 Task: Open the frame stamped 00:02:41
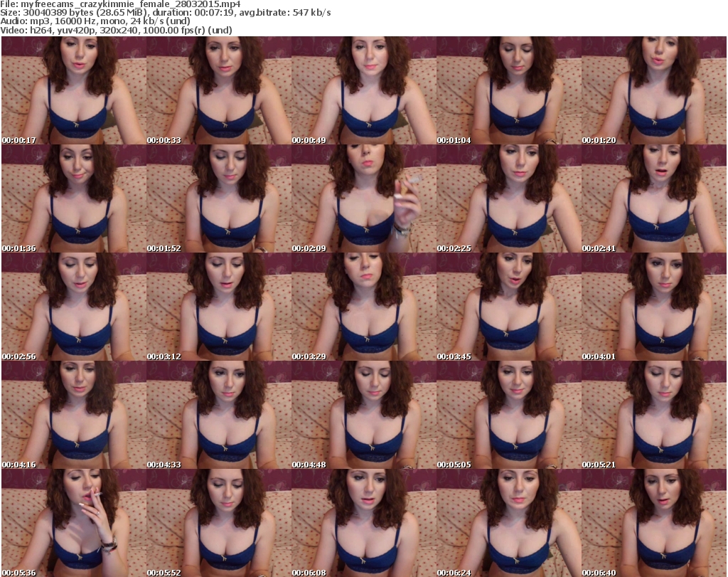(654, 198)
